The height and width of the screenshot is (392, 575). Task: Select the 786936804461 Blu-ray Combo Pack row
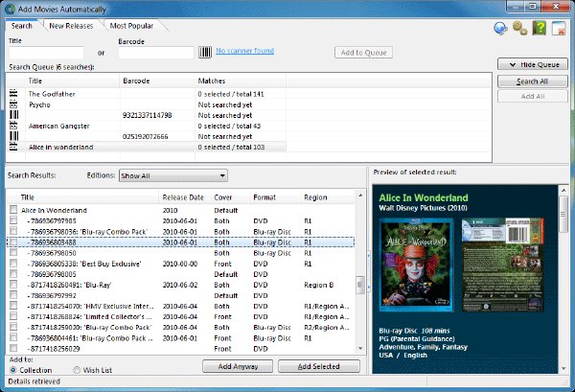click(x=181, y=338)
